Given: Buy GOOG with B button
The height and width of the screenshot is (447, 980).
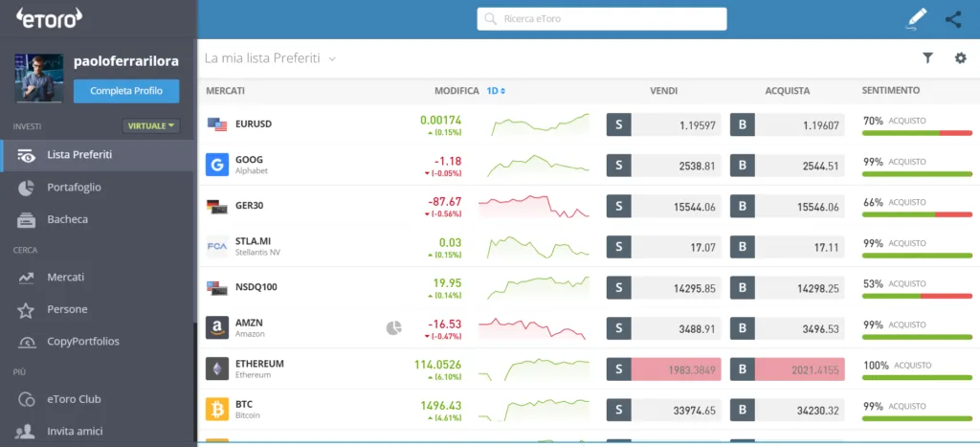Looking at the screenshot, I should tap(743, 165).
